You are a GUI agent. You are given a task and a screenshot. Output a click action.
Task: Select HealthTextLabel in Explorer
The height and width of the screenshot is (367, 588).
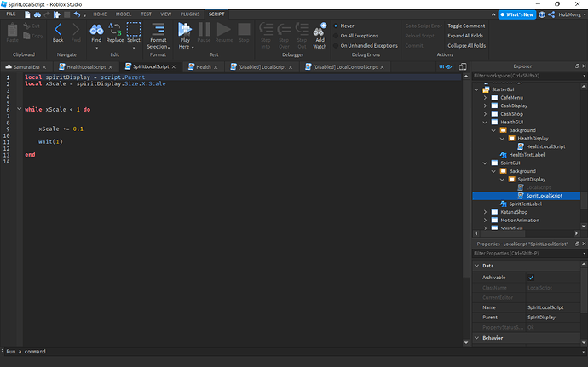click(x=527, y=155)
